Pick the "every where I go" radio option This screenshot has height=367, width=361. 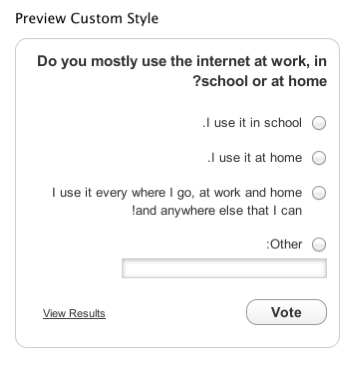319,193
